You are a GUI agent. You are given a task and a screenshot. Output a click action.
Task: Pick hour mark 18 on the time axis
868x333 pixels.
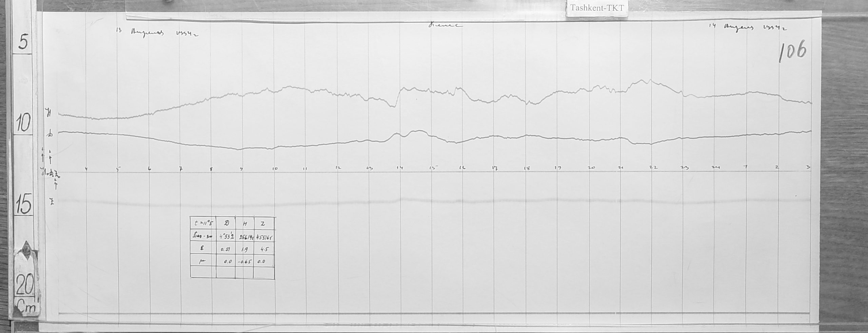tap(527, 168)
